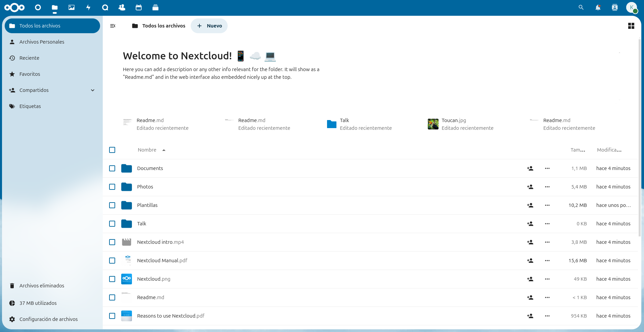Open Configuración de archivos settings
The width and height of the screenshot is (644, 332).
[52, 319]
